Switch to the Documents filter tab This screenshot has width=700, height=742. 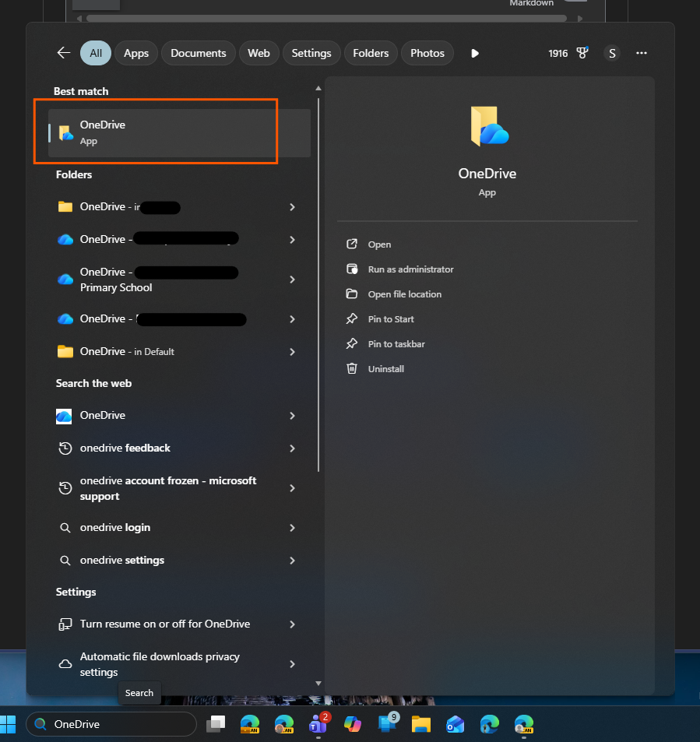coord(199,53)
